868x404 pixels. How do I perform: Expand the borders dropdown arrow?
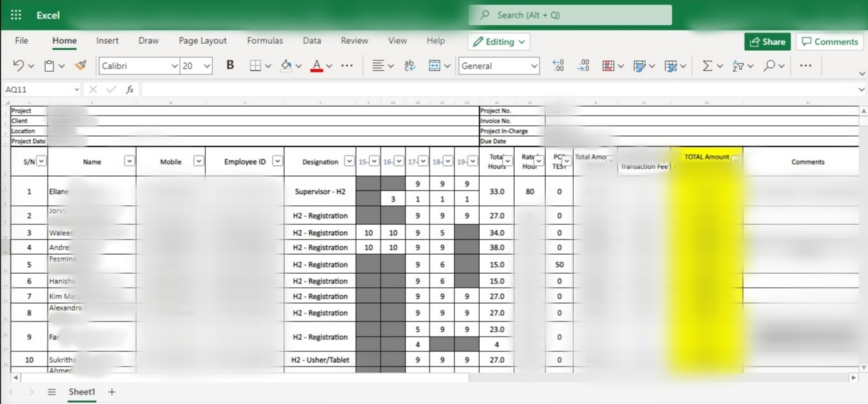(x=268, y=66)
